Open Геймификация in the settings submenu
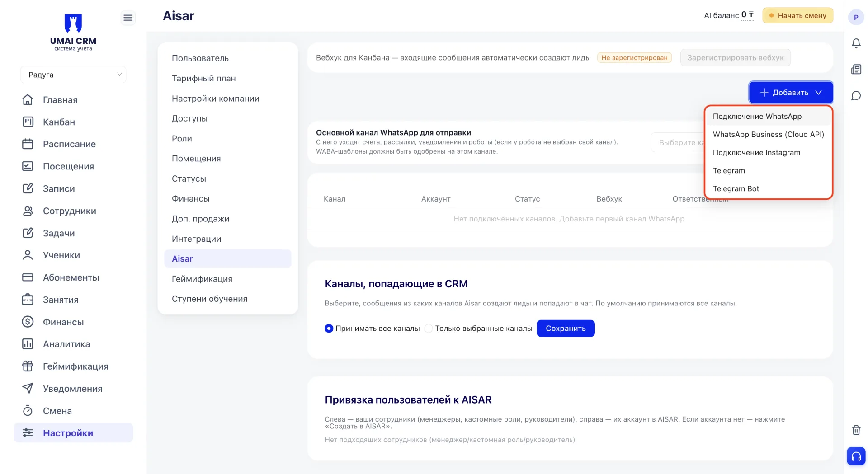The image size is (868, 474). tap(228, 279)
